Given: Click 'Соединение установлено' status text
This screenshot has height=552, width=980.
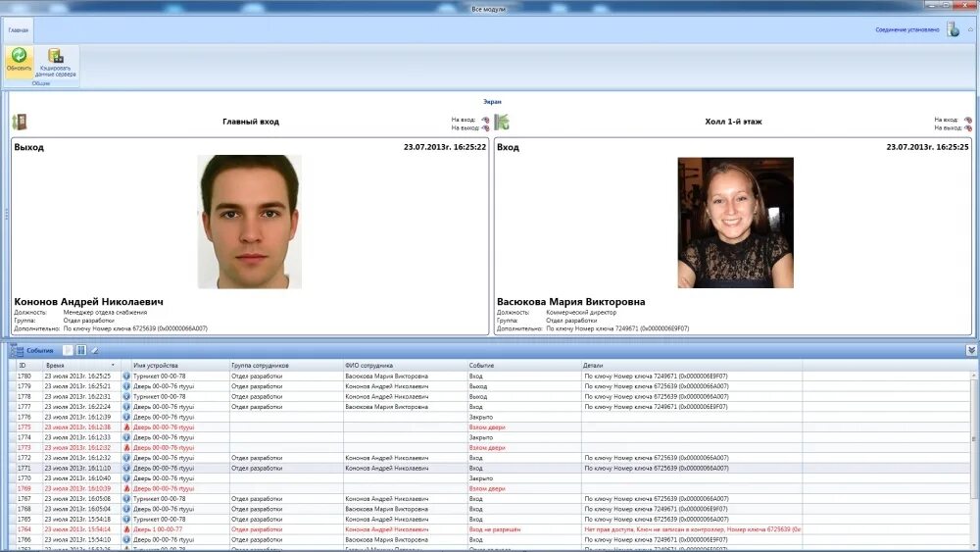Looking at the screenshot, I should [x=906, y=29].
